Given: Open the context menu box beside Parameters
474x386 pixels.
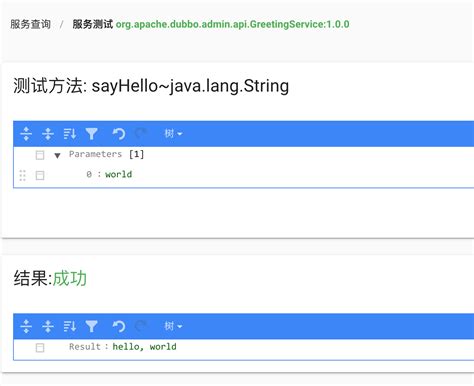Looking at the screenshot, I should 40,155.
